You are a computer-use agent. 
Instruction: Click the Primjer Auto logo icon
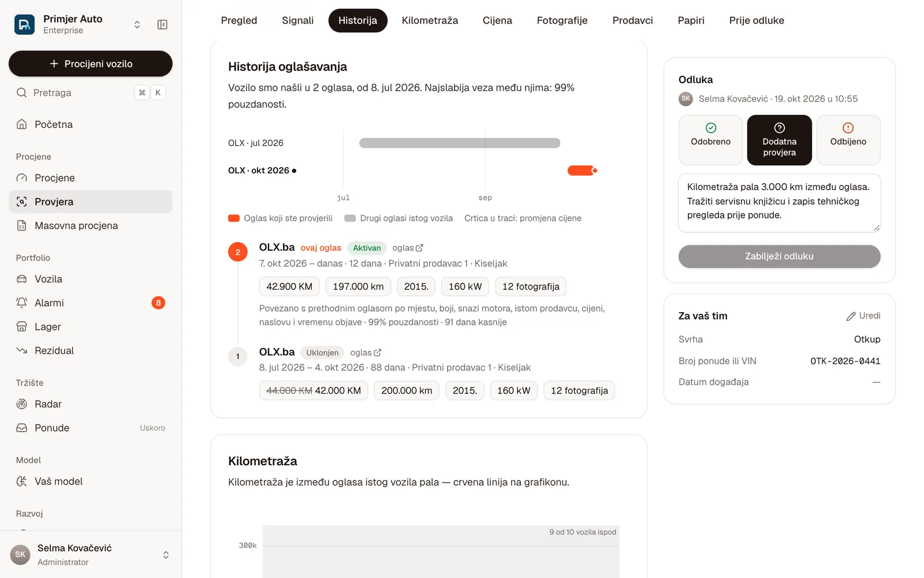click(24, 24)
